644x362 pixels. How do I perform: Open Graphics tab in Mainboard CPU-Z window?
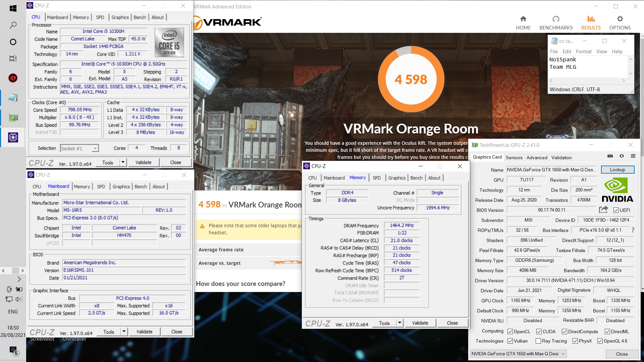[121, 187]
